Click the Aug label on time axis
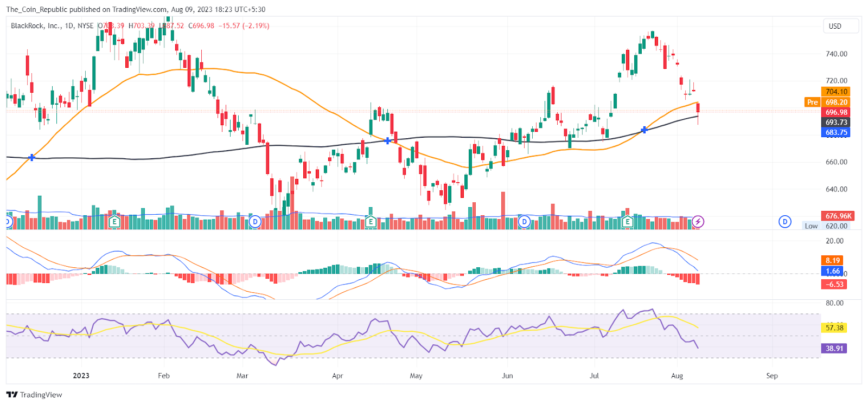Screen dimensions: 868x405 [677, 376]
